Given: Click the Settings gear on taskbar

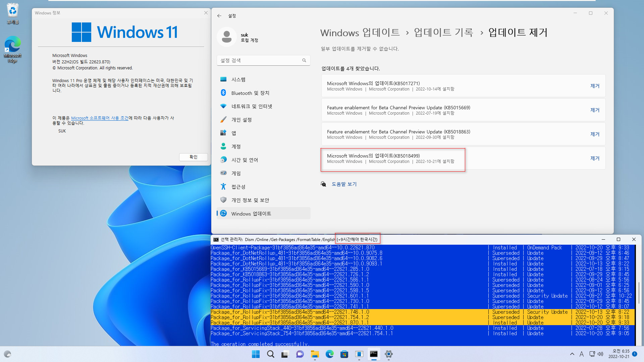Looking at the screenshot, I should pos(388,354).
